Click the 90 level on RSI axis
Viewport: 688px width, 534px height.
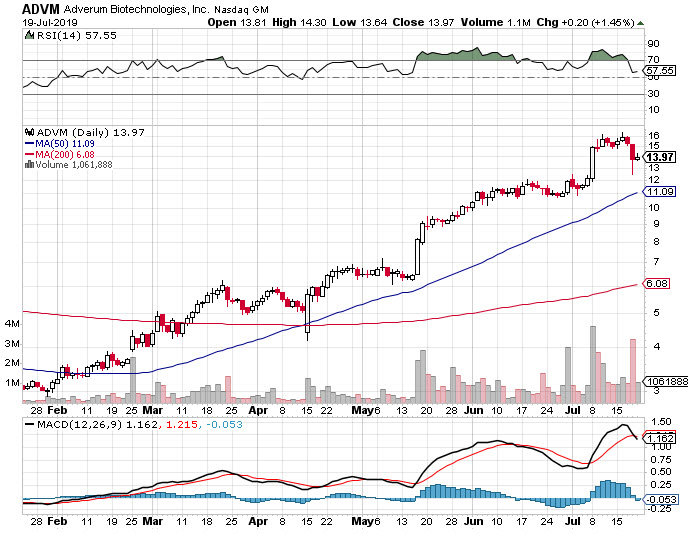(653, 43)
